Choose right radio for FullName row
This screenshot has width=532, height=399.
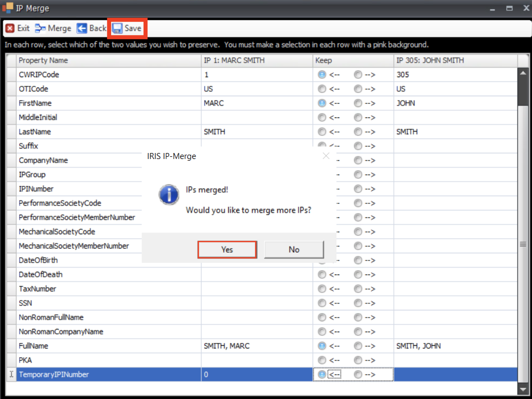[358, 346]
